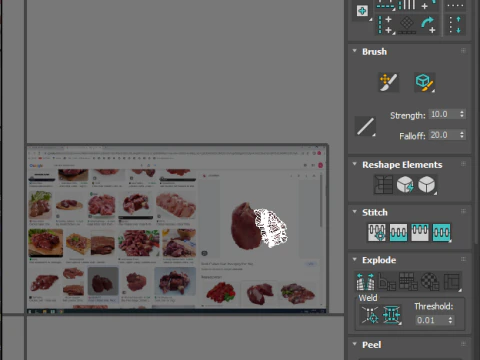Click the checkered sphere icon in Explode
The width and height of the screenshot is (480, 360).
430,281
